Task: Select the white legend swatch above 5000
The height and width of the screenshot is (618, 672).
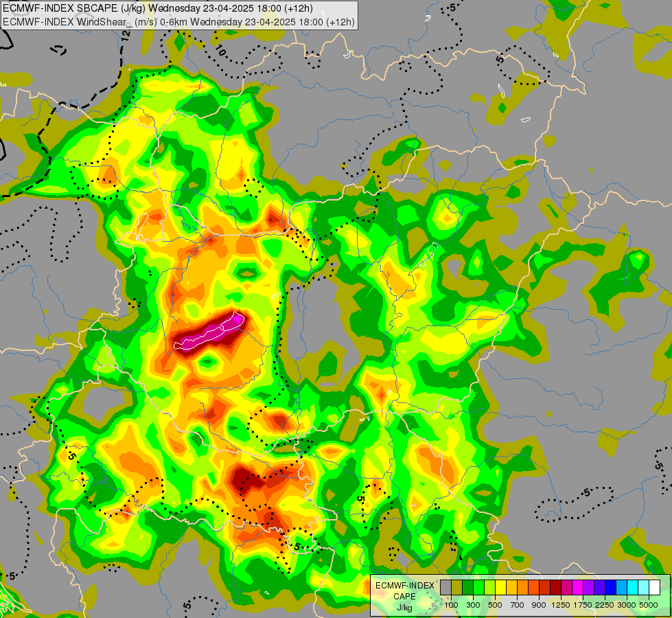Action: coord(655,588)
